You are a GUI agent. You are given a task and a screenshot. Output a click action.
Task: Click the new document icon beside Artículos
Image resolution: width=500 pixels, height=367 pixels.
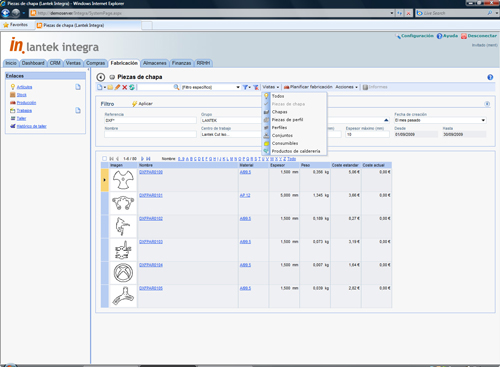tap(78, 87)
